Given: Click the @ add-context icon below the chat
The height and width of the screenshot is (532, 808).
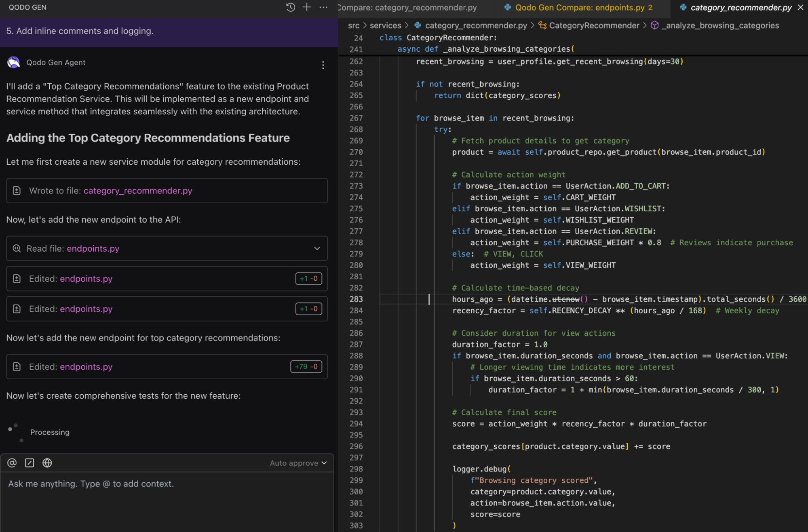Looking at the screenshot, I should [11, 463].
